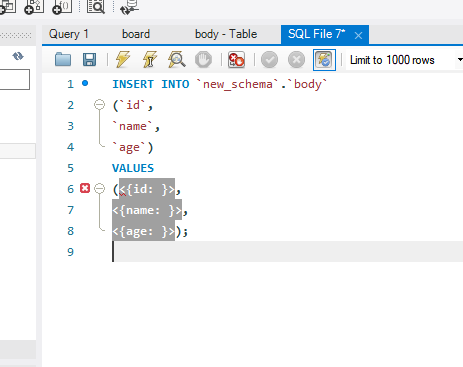Open a SQL script file with folder icon
This screenshot has width=463, height=367.
63,60
